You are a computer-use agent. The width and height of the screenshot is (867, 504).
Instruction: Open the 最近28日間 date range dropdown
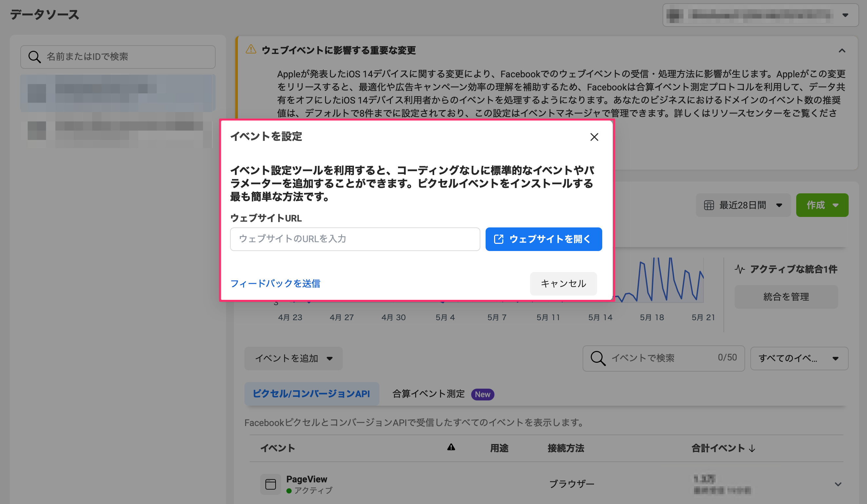(x=743, y=205)
